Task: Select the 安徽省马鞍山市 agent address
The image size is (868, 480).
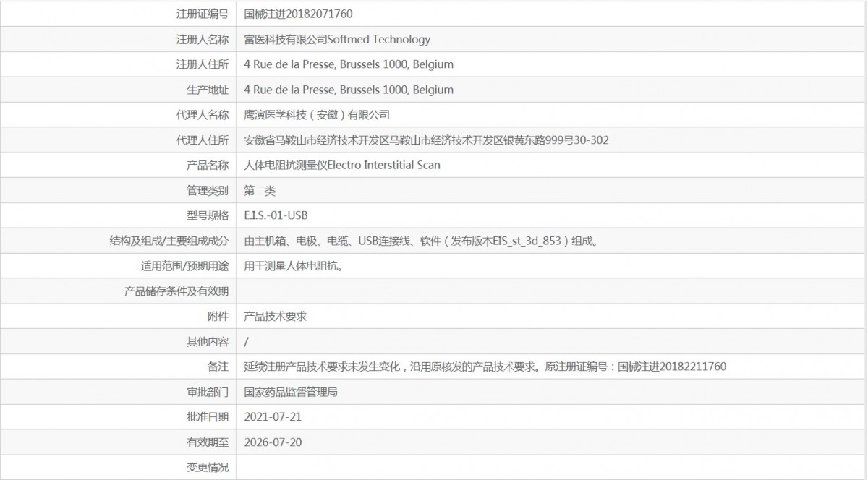Action: click(426, 140)
